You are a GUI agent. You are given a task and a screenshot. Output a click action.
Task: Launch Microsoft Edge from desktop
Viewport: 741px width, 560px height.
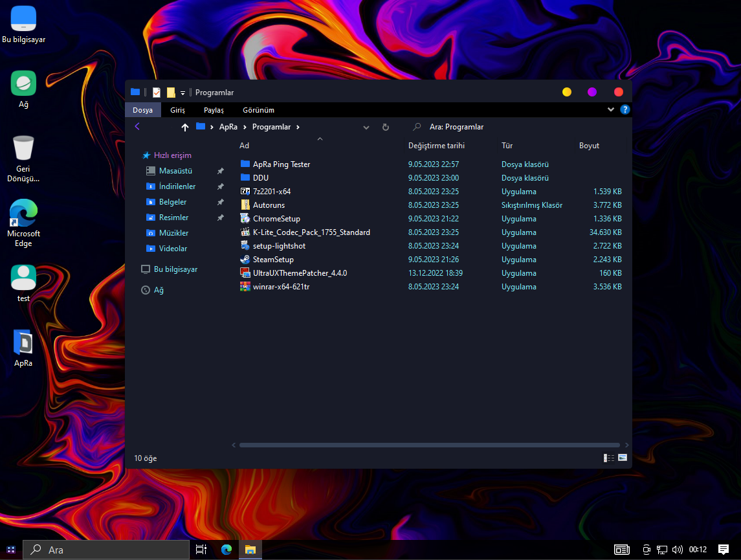[23, 223]
